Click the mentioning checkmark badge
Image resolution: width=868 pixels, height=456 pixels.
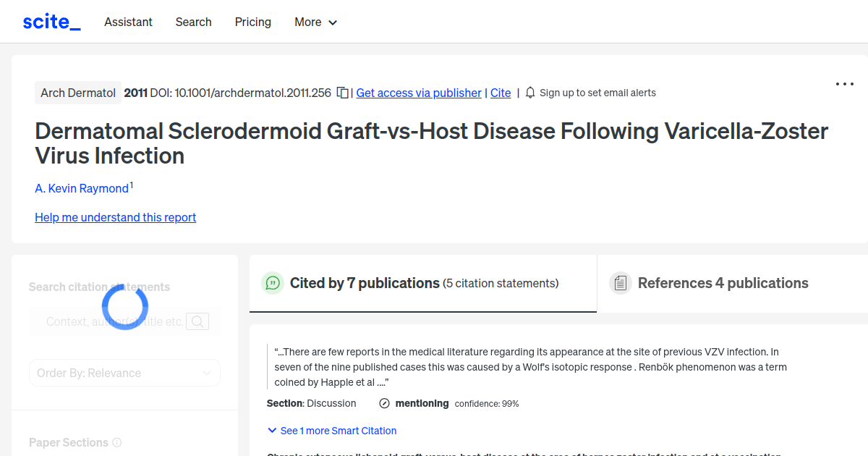click(383, 403)
